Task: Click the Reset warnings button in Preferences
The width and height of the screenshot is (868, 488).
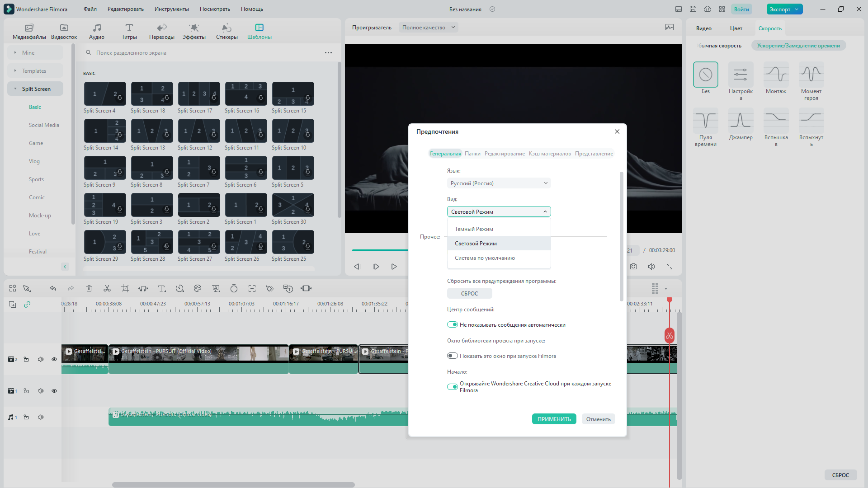Action: point(469,293)
